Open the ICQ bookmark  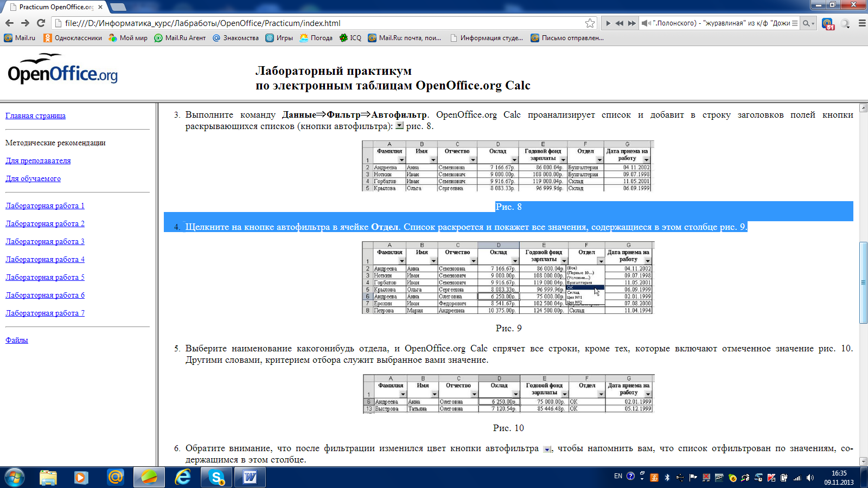point(350,38)
